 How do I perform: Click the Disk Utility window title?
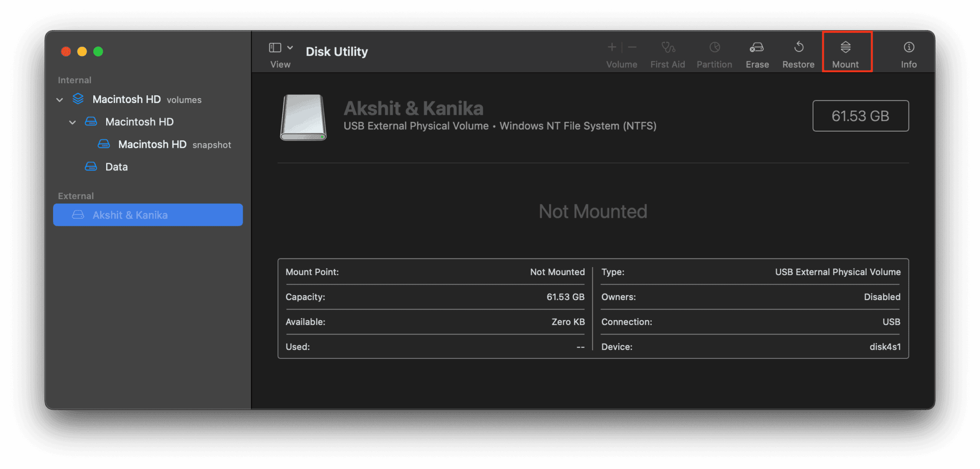336,51
